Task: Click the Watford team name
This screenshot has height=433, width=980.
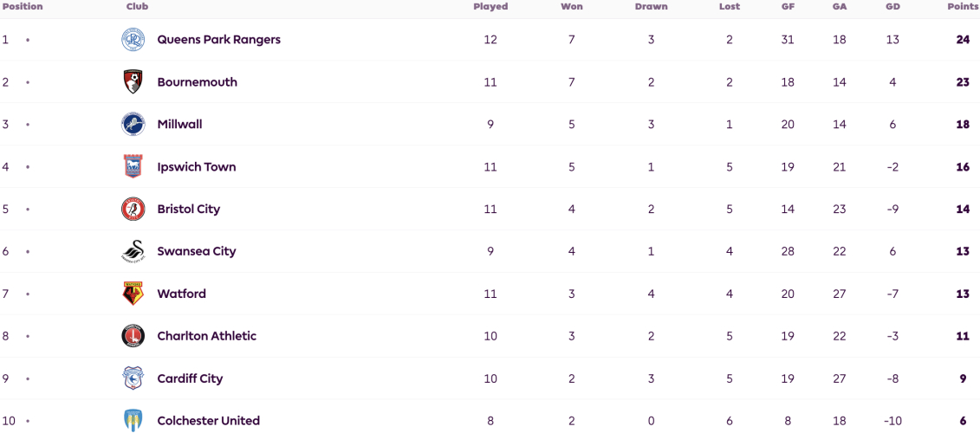Action: click(x=181, y=294)
